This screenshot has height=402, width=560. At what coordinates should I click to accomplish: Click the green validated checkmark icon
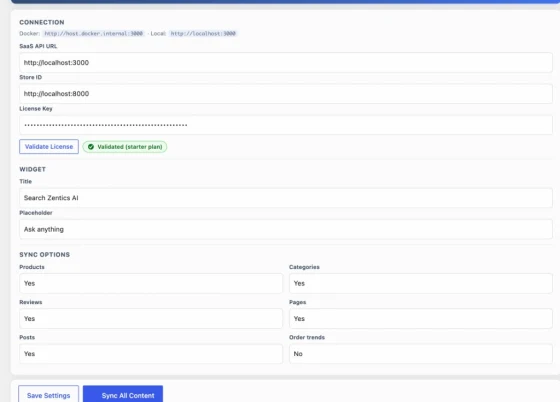[x=91, y=147]
